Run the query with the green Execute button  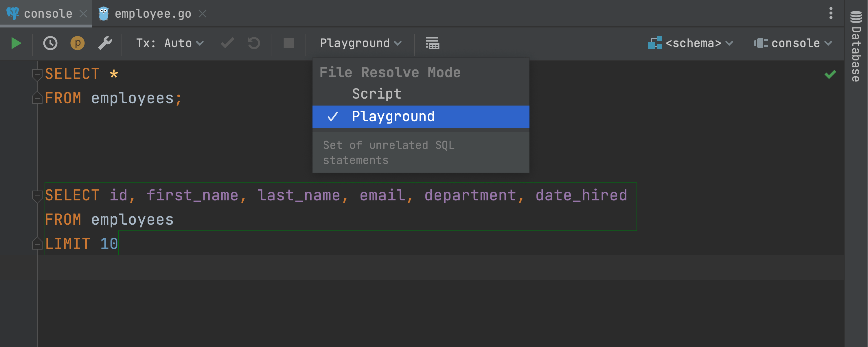pyautogui.click(x=16, y=43)
